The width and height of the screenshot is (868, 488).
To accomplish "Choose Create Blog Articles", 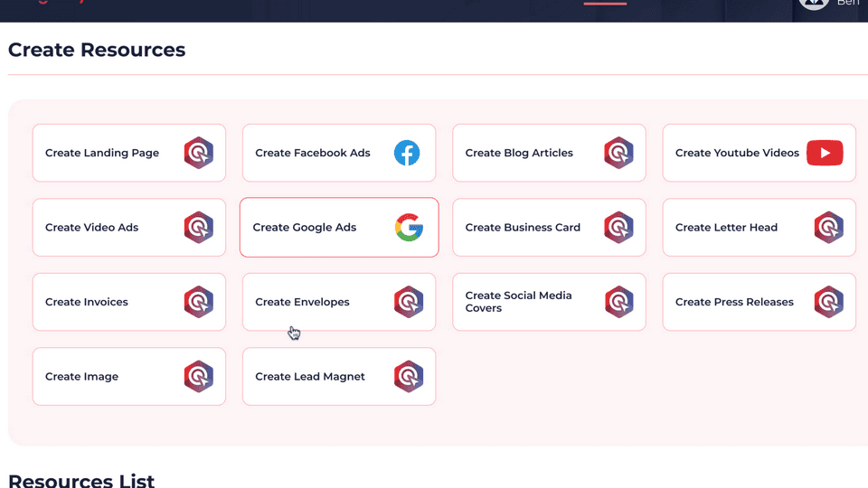I will tap(549, 153).
